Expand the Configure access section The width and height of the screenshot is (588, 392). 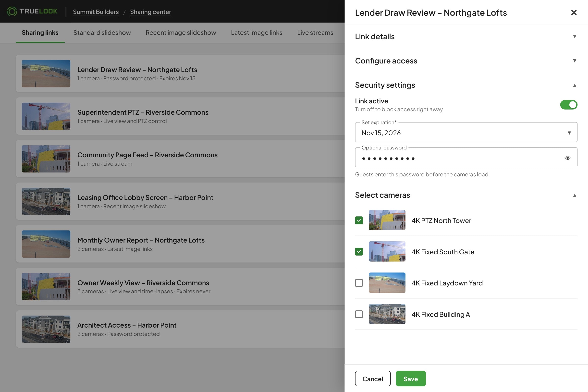[466, 61]
